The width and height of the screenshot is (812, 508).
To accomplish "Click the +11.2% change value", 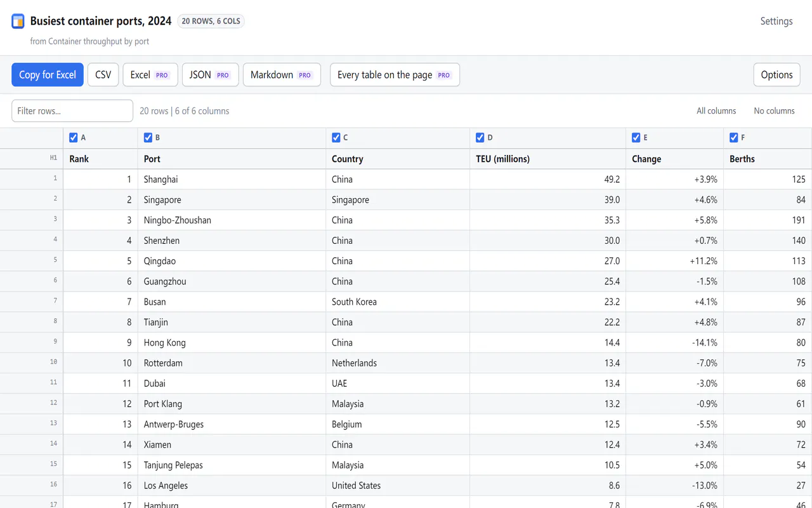I will click(675, 260).
